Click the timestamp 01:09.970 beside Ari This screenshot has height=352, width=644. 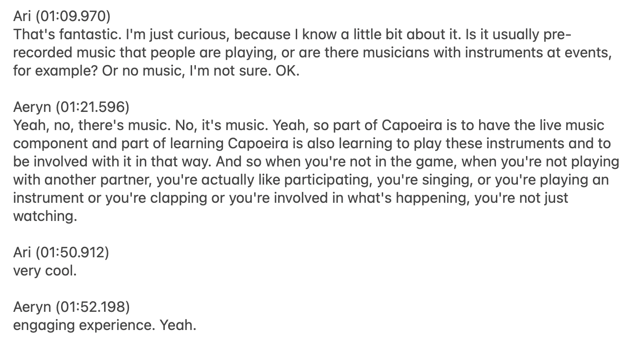74,16
